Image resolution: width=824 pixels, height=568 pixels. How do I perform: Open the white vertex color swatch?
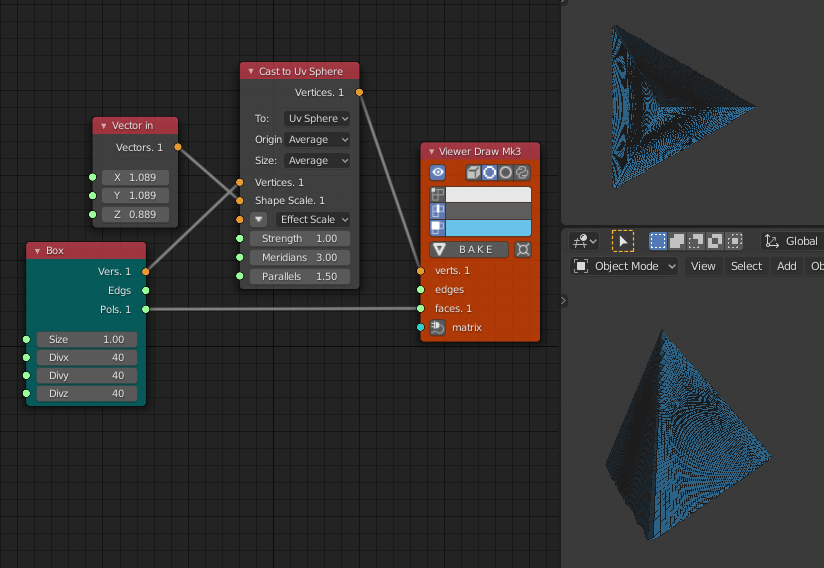(488, 194)
